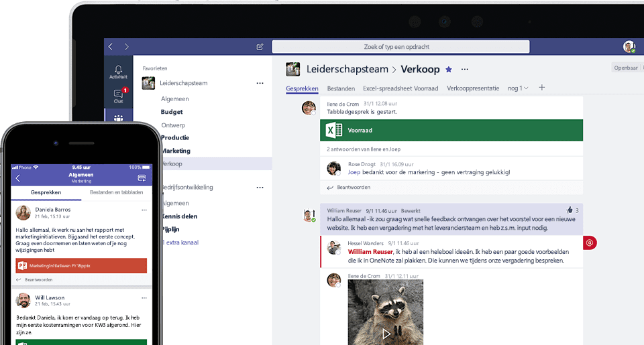This screenshot has height=345, width=644.
Task: Switch to the Bestanden tab
Action: click(x=341, y=88)
